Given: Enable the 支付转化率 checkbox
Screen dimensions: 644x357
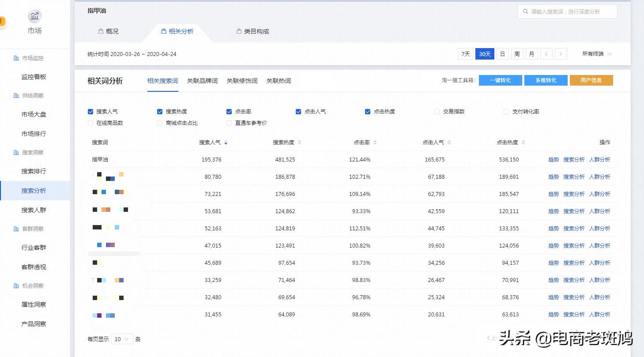Looking at the screenshot, I should (x=506, y=111).
